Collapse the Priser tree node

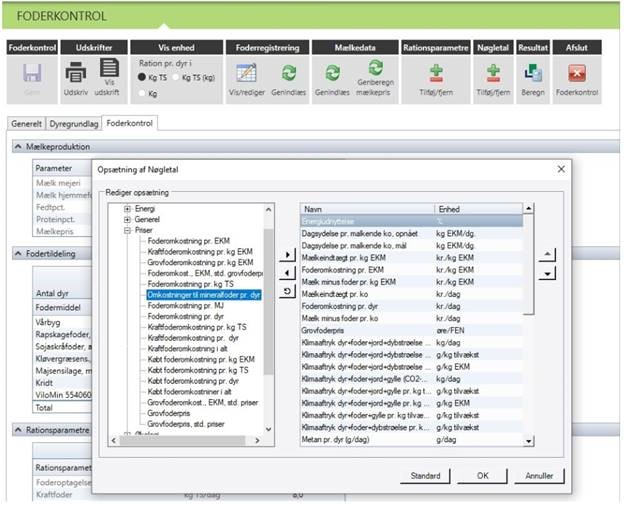[128, 230]
